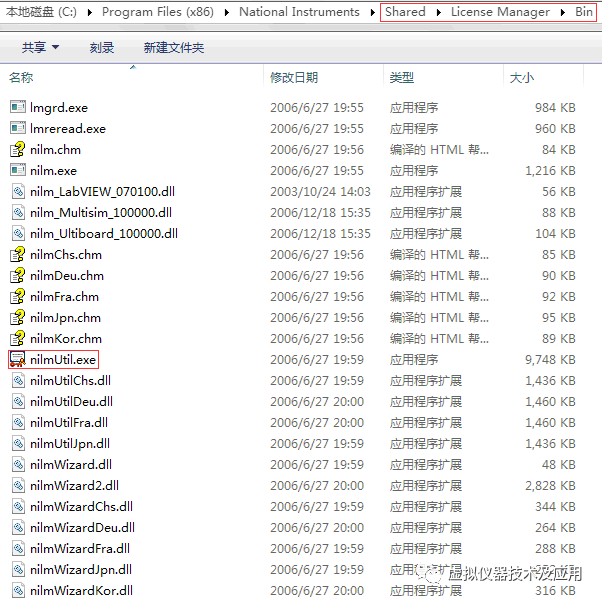Screen dimensions: 602x601
Task: Click size value 9,748 KB
Action: coord(550,359)
